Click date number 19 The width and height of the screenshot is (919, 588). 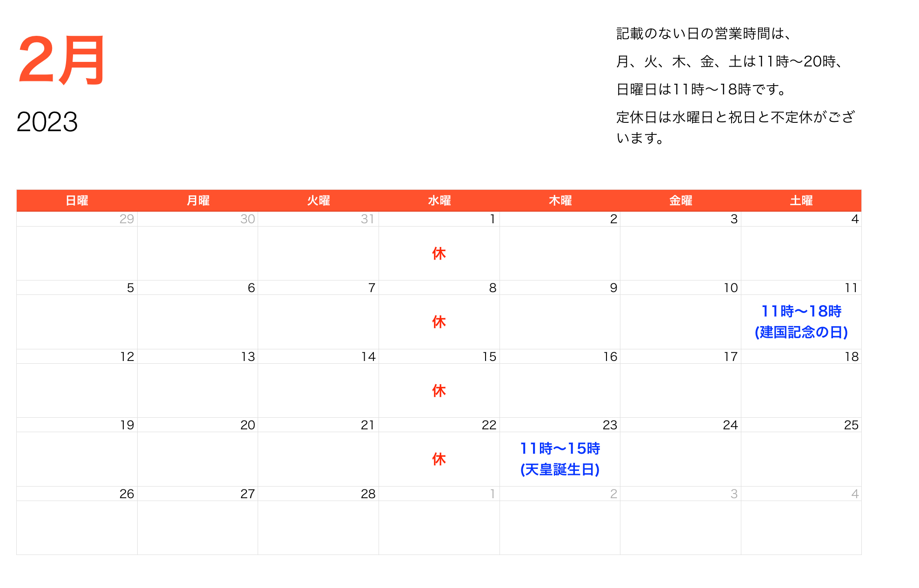[x=127, y=425]
